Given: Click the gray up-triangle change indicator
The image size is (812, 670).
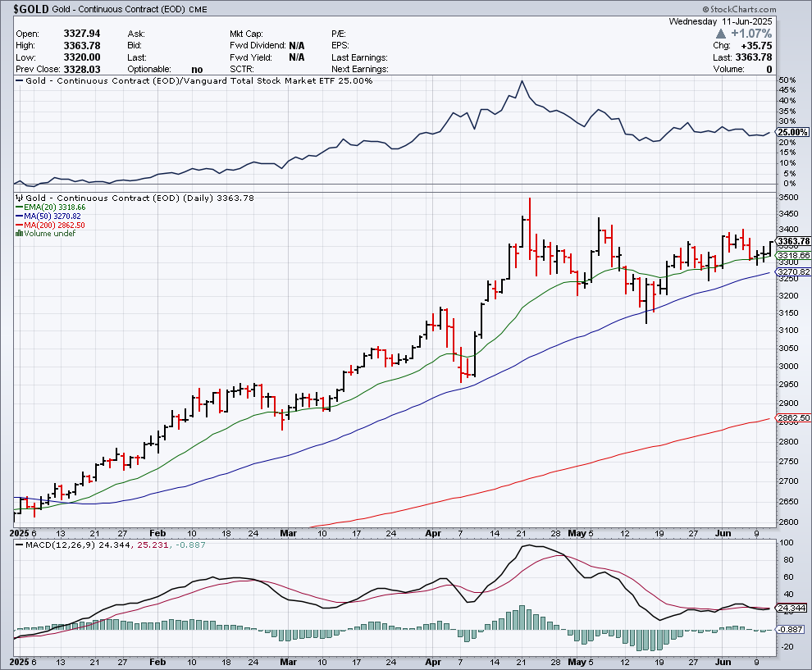Looking at the screenshot, I should tap(720, 34).
